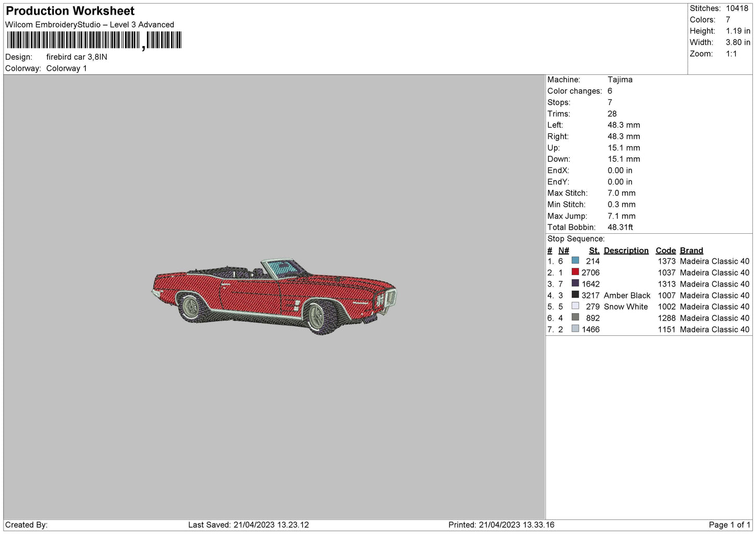Screen dimensions: 756x534
Task: Click the 'Snow White' description
Action: [x=626, y=306]
